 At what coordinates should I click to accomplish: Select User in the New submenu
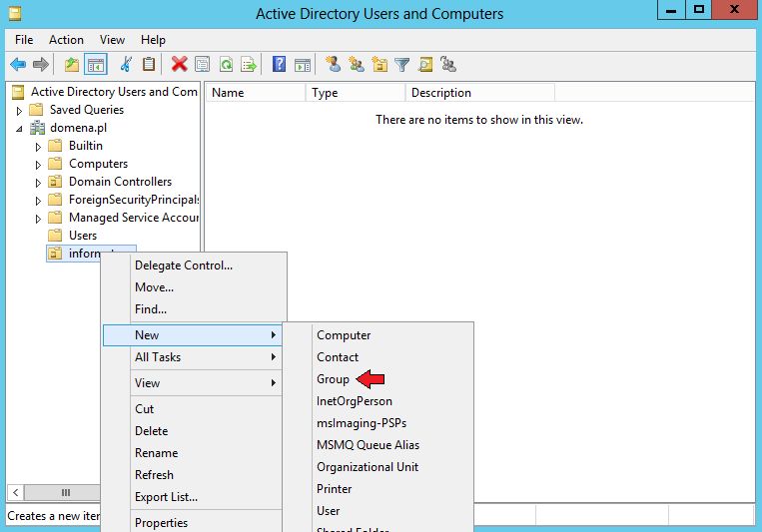click(328, 511)
